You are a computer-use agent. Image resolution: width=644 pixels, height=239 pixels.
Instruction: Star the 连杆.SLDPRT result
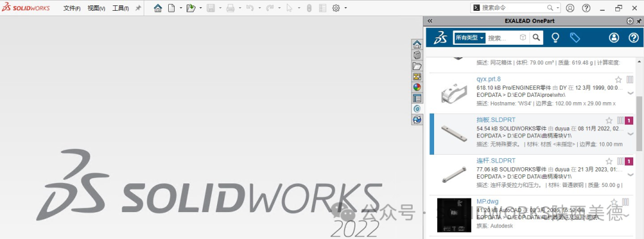pos(609,161)
